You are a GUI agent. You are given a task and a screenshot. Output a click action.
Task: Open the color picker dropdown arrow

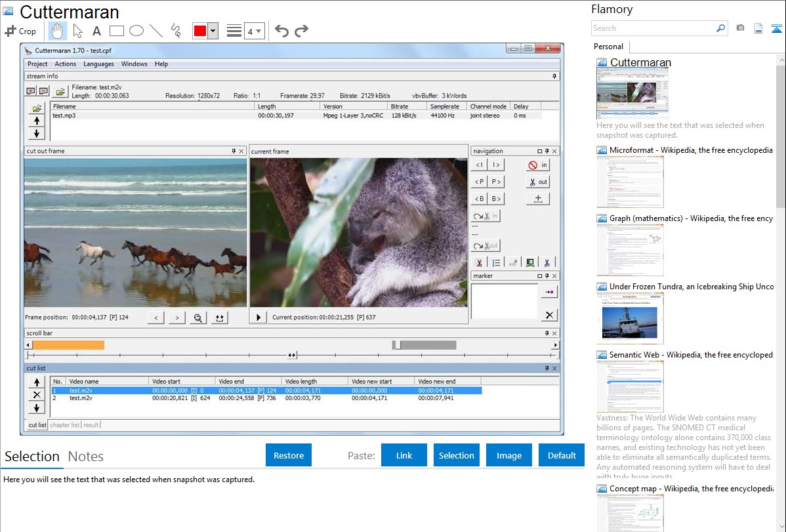[x=213, y=31]
